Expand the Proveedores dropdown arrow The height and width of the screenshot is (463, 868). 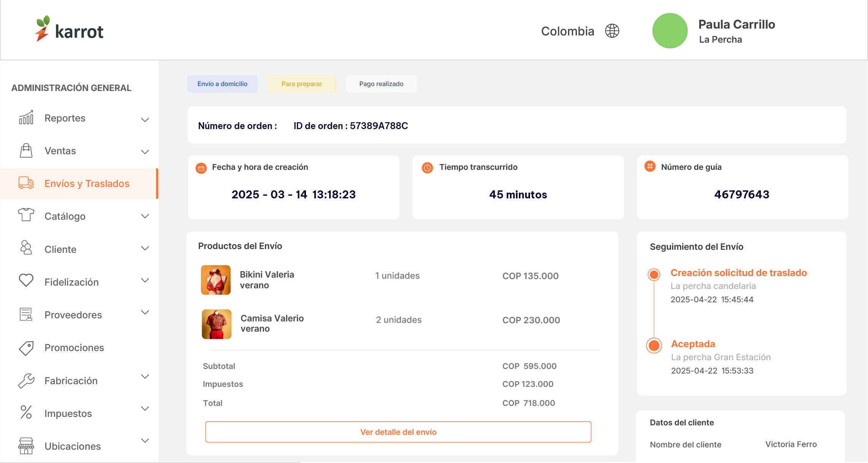click(145, 312)
